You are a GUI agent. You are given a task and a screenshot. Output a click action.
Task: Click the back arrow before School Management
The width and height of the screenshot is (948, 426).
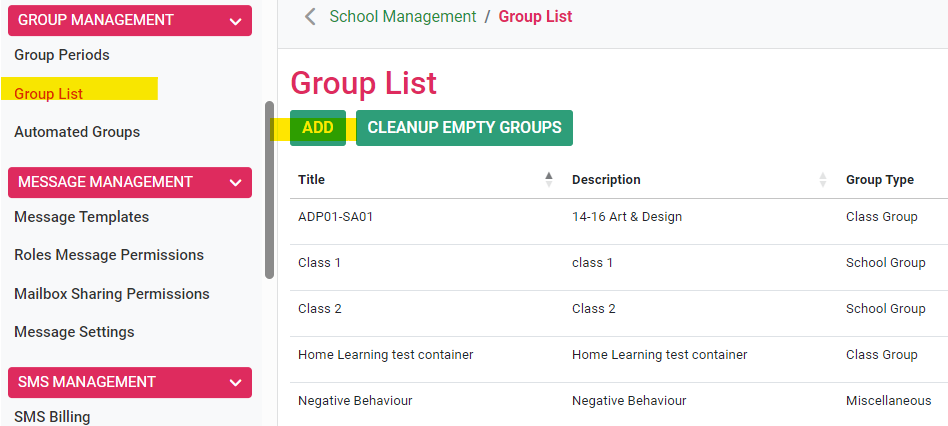pyautogui.click(x=310, y=17)
